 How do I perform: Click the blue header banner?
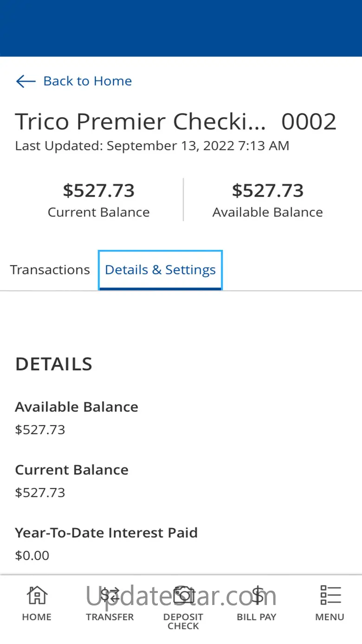point(181,28)
